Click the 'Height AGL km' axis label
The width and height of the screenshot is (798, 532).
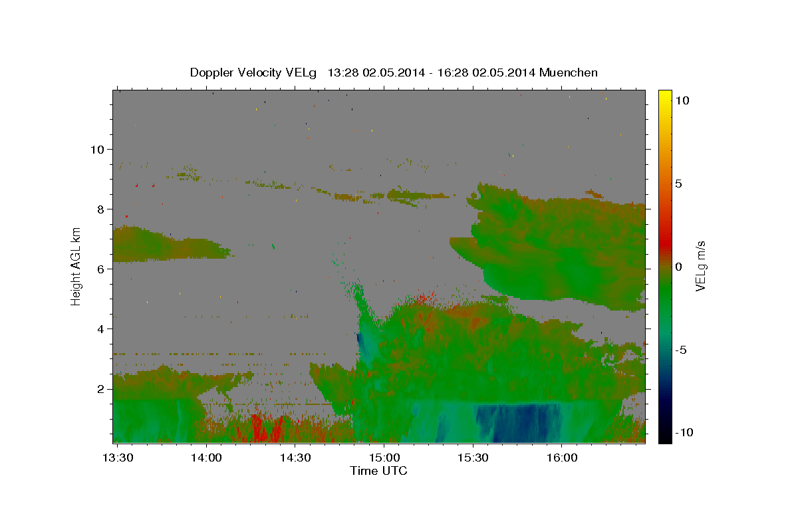pos(76,266)
